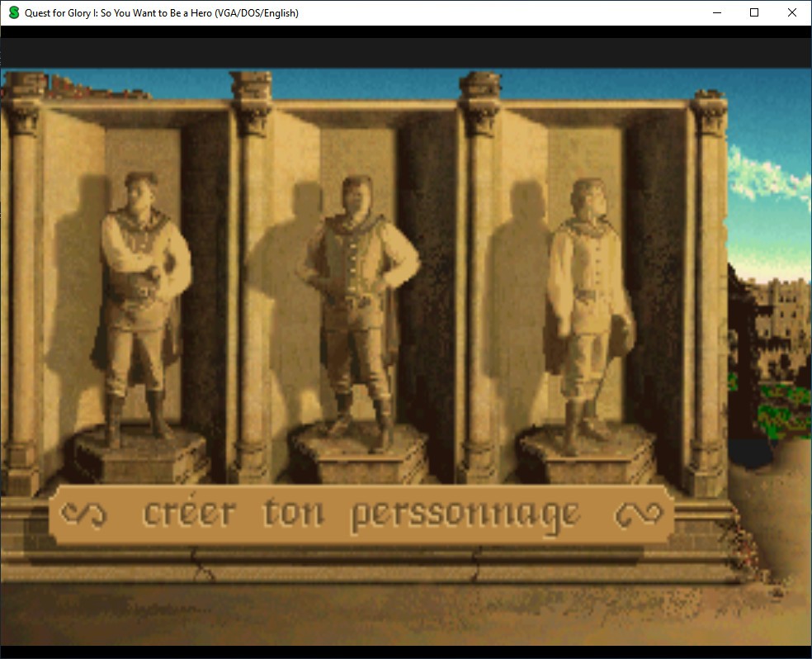Maximize the Quest for Glory window

click(754, 12)
